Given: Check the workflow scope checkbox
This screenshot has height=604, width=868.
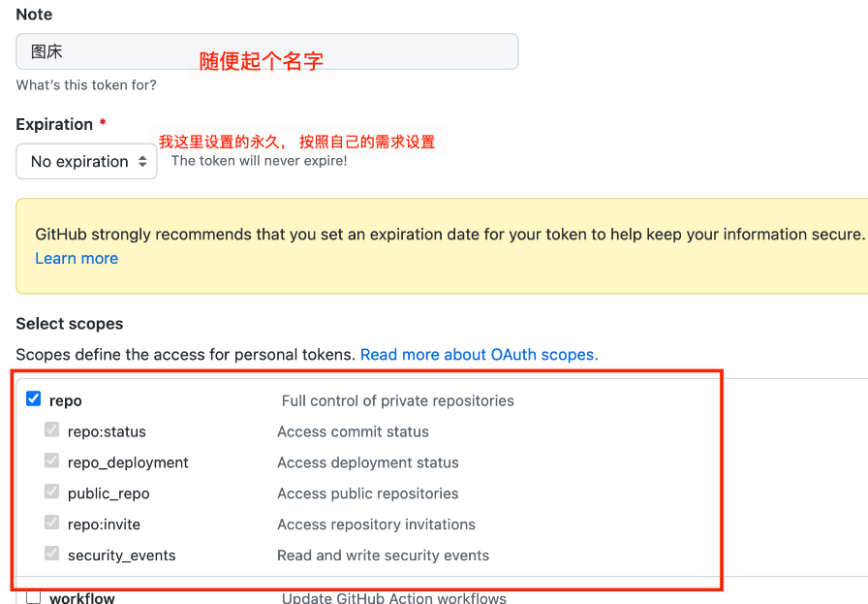Looking at the screenshot, I should 33,598.
